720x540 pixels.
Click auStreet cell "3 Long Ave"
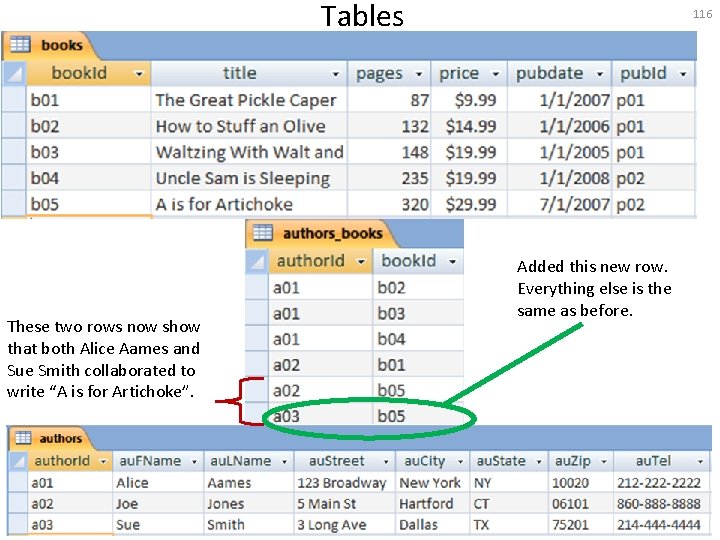pyautogui.click(x=344, y=524)
